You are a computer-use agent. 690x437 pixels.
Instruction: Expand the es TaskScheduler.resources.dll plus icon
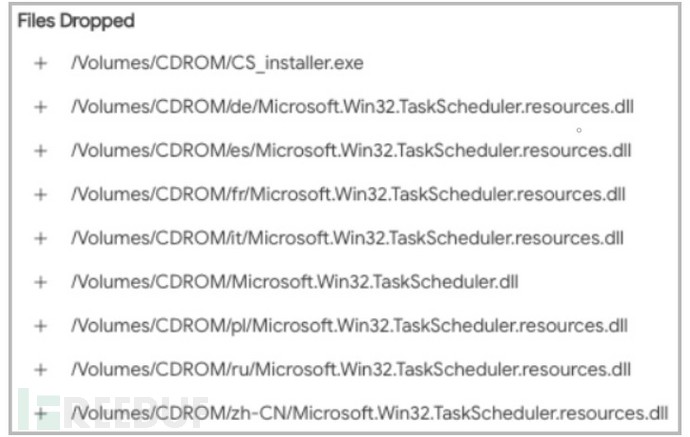tap(41, 150)
